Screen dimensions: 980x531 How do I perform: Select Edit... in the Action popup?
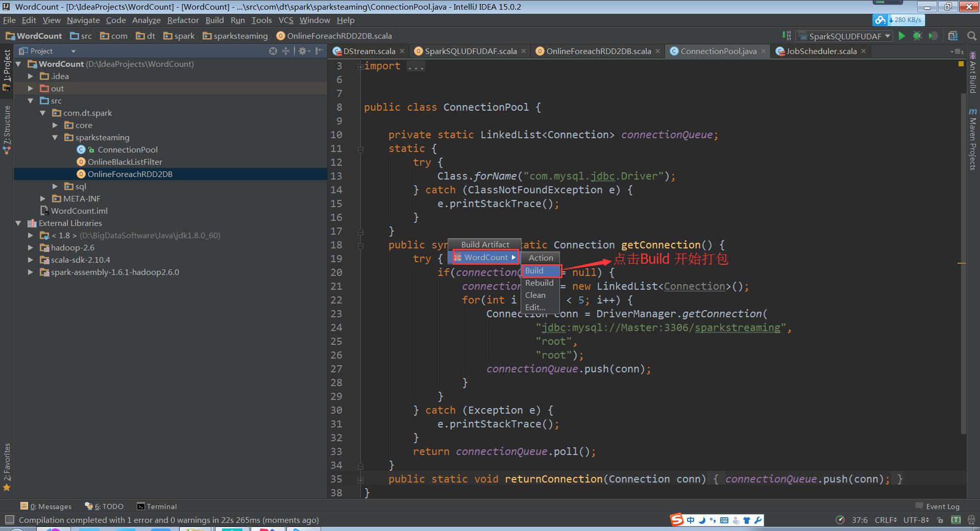(x=541, y=307)
